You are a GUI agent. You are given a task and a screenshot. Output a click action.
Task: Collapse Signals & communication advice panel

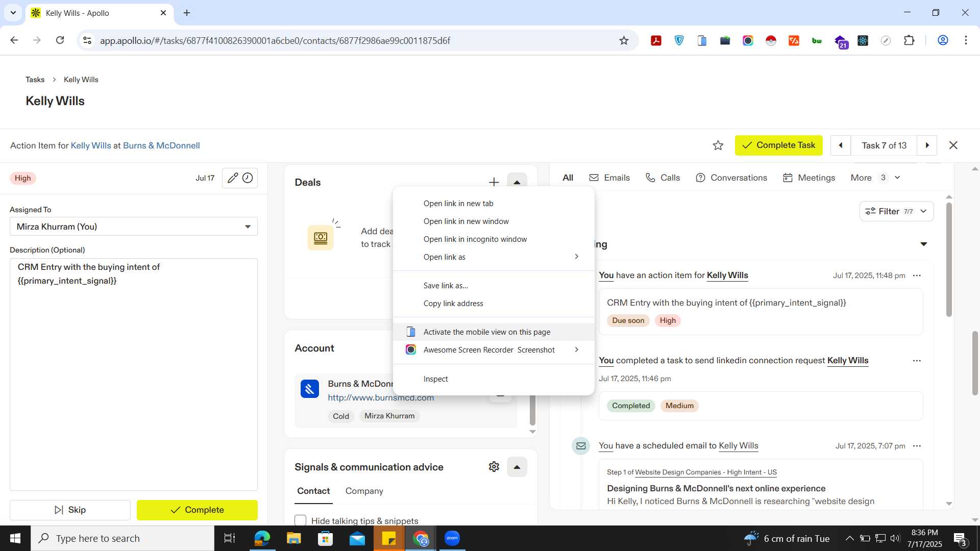click(517, 467)
